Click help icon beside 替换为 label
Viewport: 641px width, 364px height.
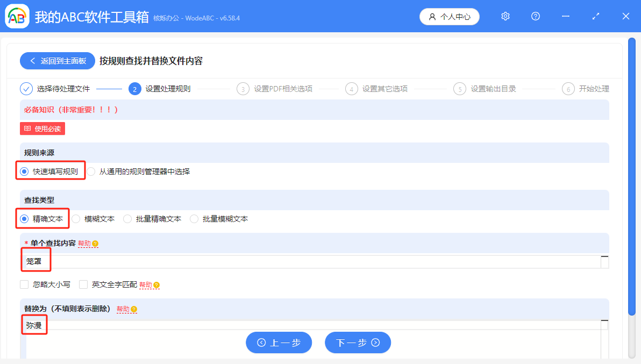134,309
